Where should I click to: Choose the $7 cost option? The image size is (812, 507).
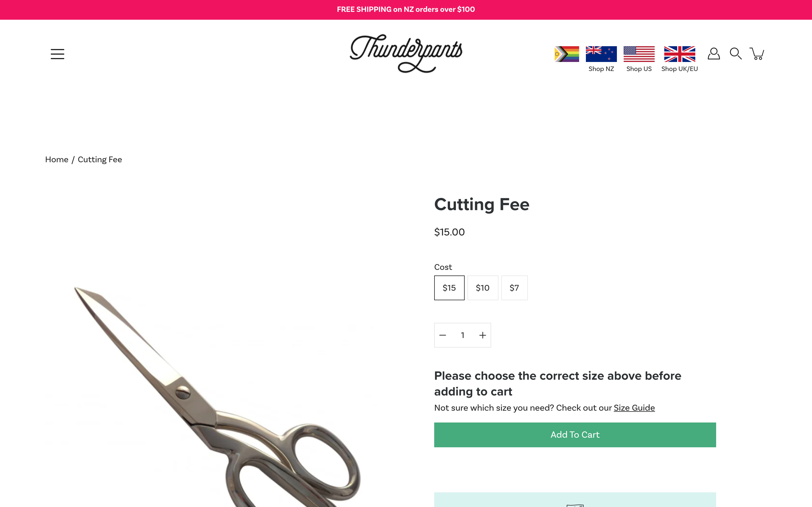(x=514, y=288)
